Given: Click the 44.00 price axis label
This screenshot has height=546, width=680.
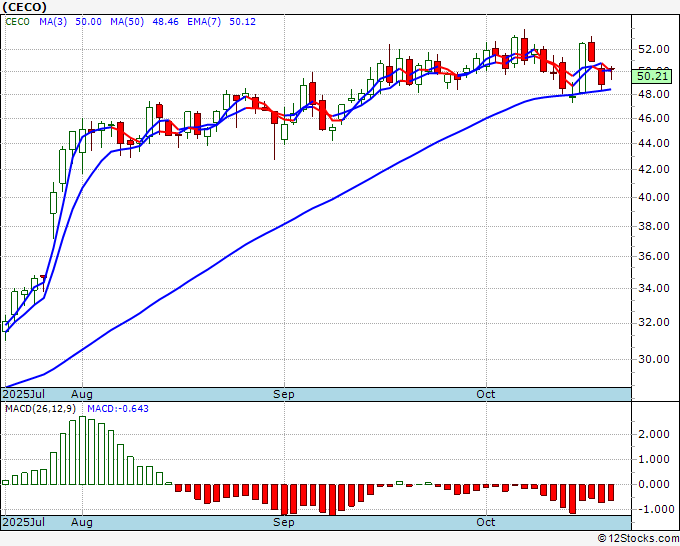Looking at the screenshot, I should (x=654, y=143).
